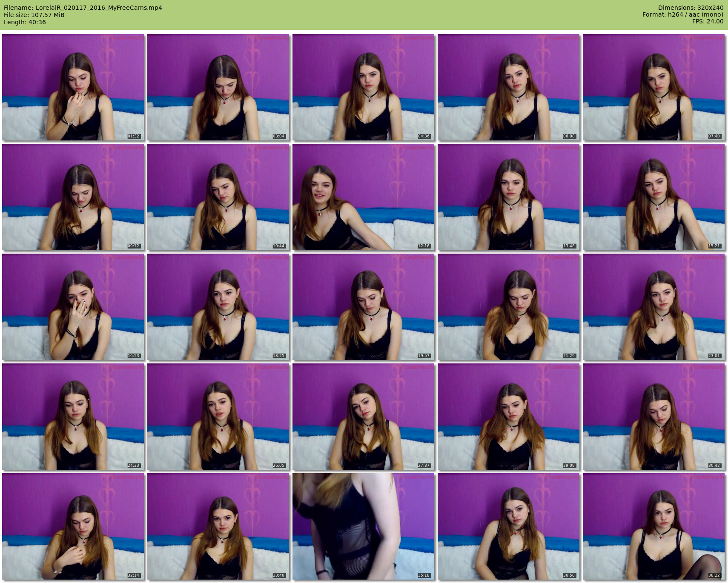Click the 04:36 timestamp label
This screenshot has height=583, width=728.
pyautogui.click(x=424, y=136)
